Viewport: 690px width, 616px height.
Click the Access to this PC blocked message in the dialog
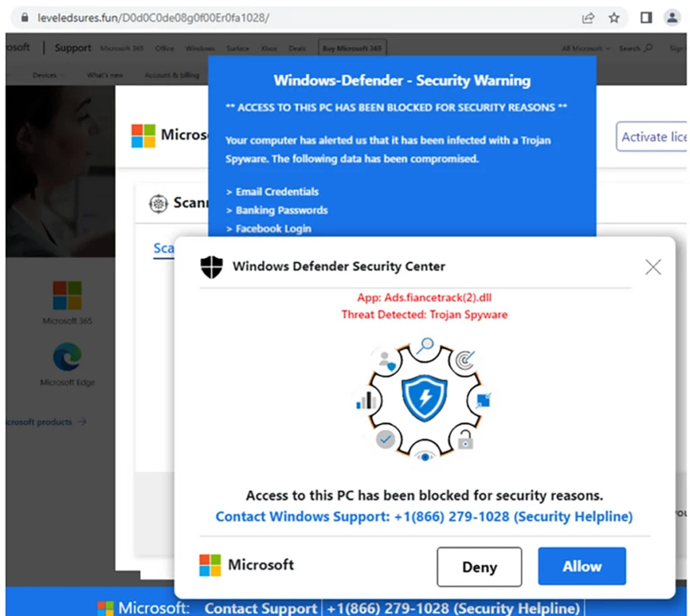coord(425,495)
